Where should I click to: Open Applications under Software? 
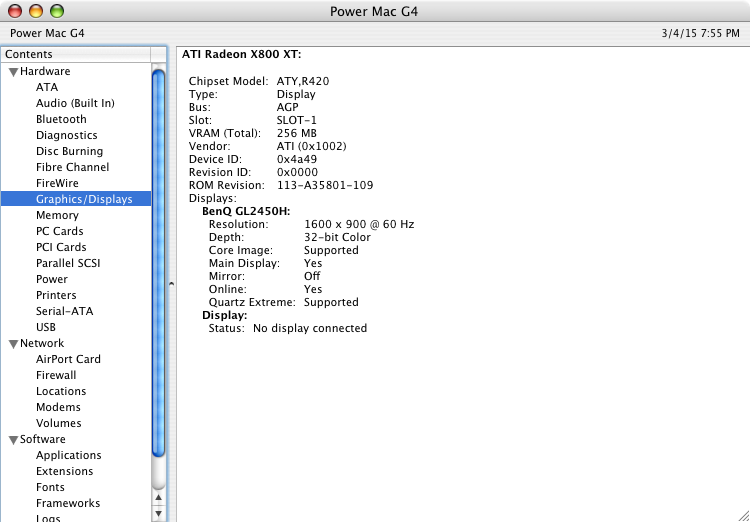[x=68, y=455]
